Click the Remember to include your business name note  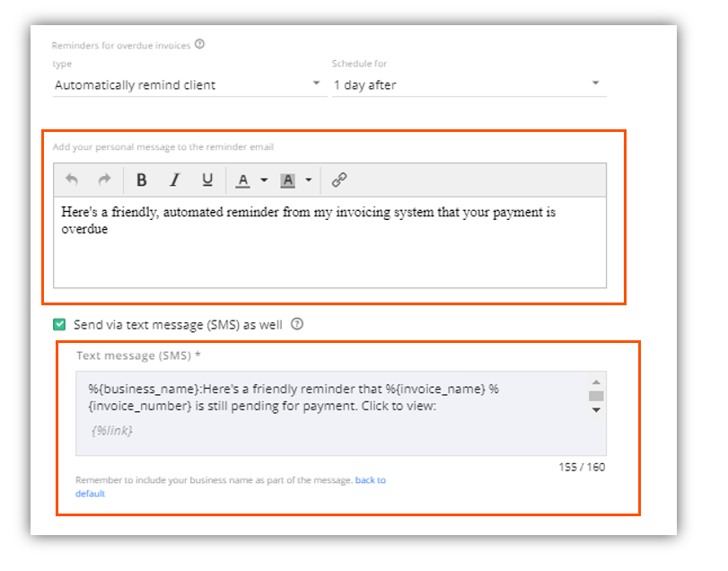[214, 480]
